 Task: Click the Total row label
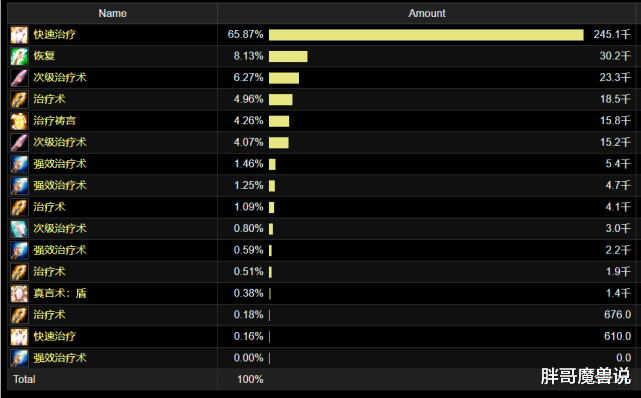25,379
